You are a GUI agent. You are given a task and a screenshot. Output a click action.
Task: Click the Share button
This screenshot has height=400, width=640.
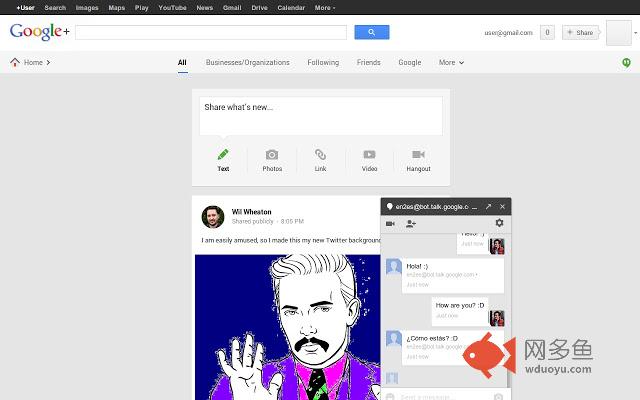coord(580,32)
